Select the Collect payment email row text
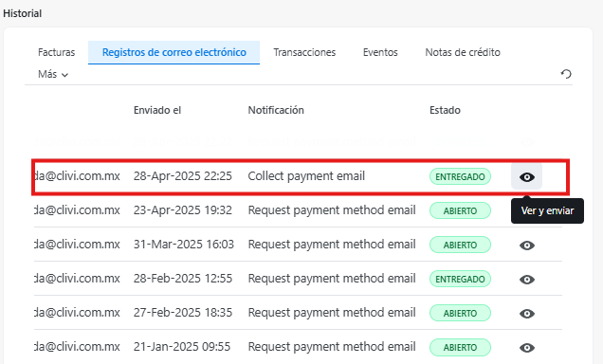Viewport: 603px width, 364px height. click(306, 176)
